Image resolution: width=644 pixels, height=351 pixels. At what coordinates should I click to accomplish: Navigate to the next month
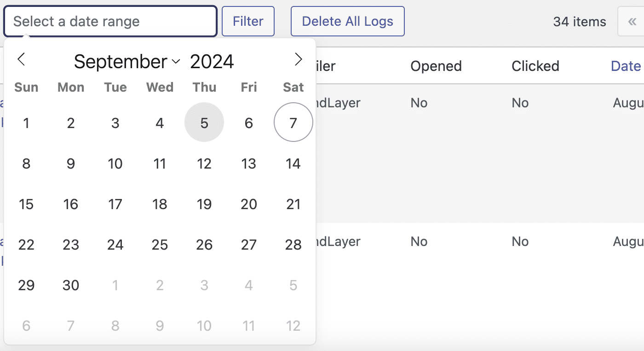click(x=299, y=59)
